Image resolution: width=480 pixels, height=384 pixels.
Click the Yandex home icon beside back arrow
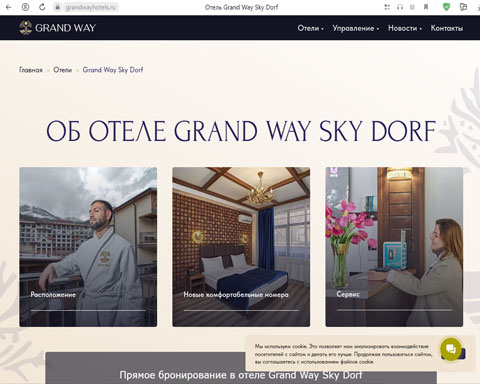coord(25,7)
